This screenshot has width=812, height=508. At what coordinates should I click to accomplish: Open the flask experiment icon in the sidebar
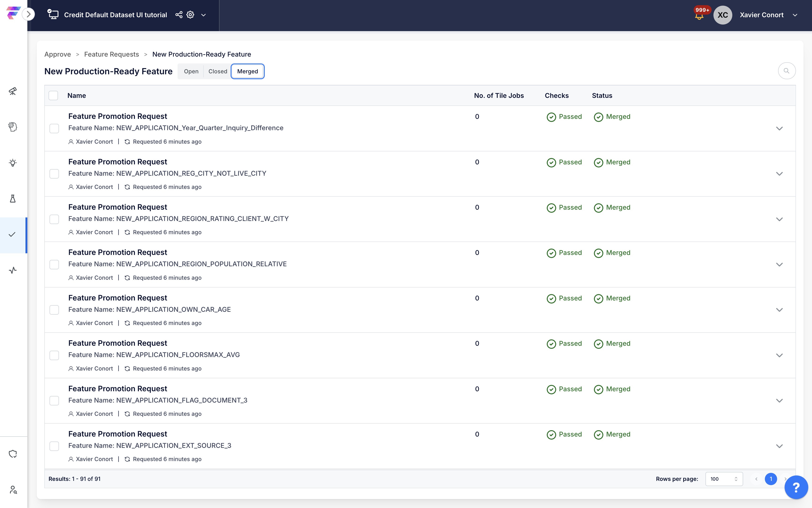(13, 199)
